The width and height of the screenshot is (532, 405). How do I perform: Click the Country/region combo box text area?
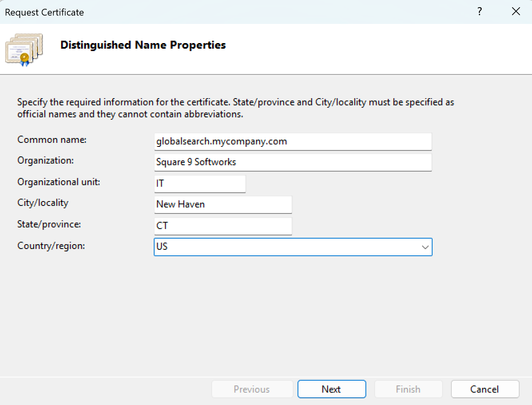coord(280,247)
